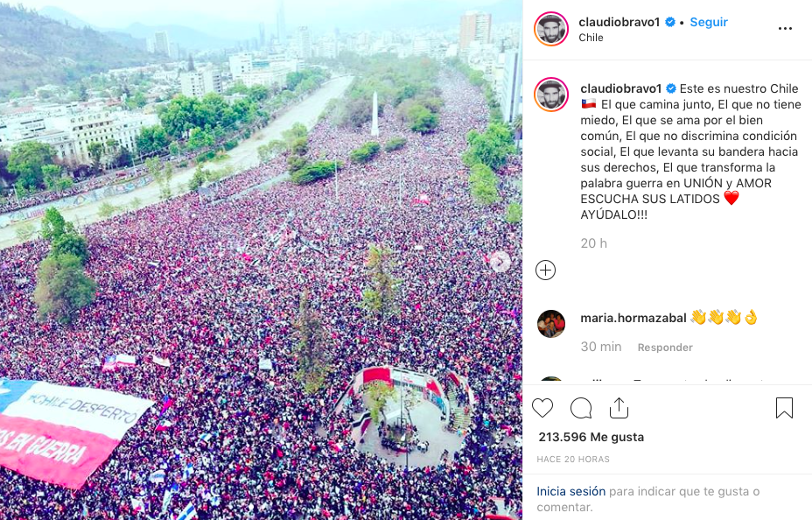Click the claudiobravo1 avatar beside the caption

[551, 95]
